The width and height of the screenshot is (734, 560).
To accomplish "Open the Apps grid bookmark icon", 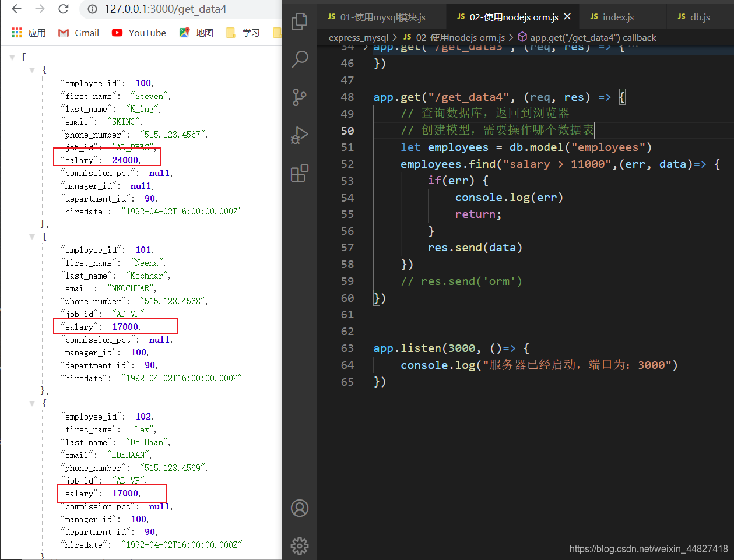I will coord(17,33).
